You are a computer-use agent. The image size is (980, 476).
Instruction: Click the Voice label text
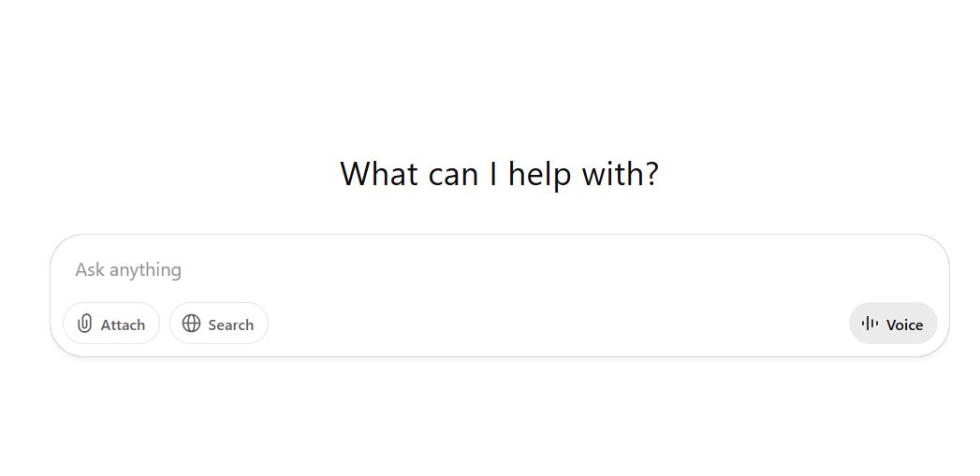coord(904,325)
